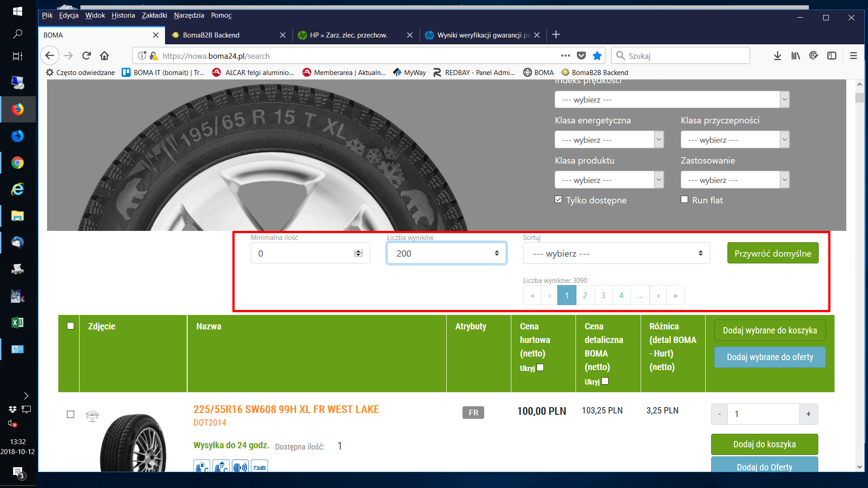Viewport: 868px width, 488px height.
Task: Click the Przywróć domyślne button
Action: [773, 253]
